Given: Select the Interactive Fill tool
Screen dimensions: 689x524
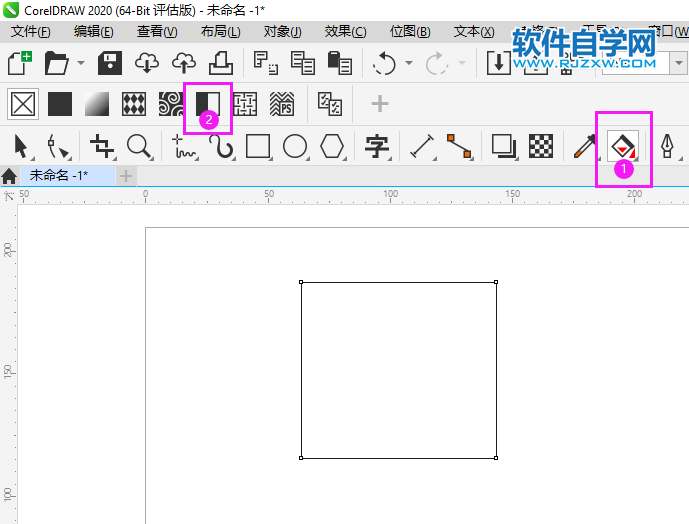Looking at the screenshot, I should coord(623,146).
